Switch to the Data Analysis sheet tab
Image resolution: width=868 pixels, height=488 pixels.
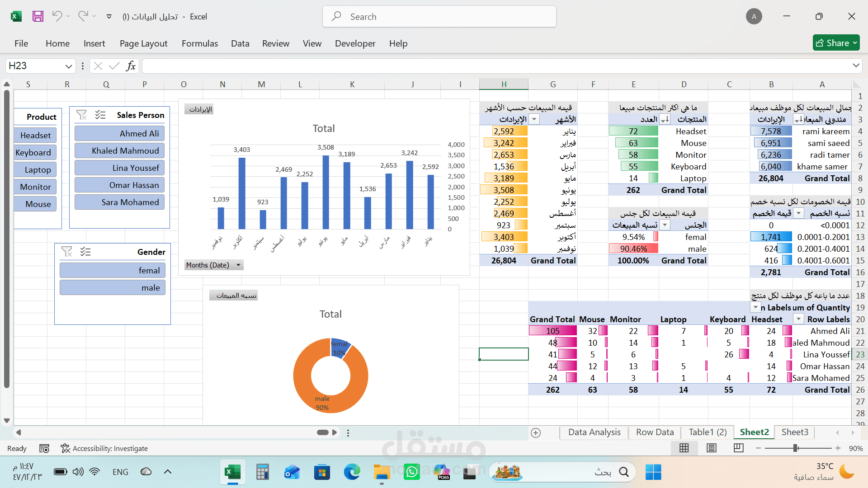pyautogui.click(x=594, y=432)
